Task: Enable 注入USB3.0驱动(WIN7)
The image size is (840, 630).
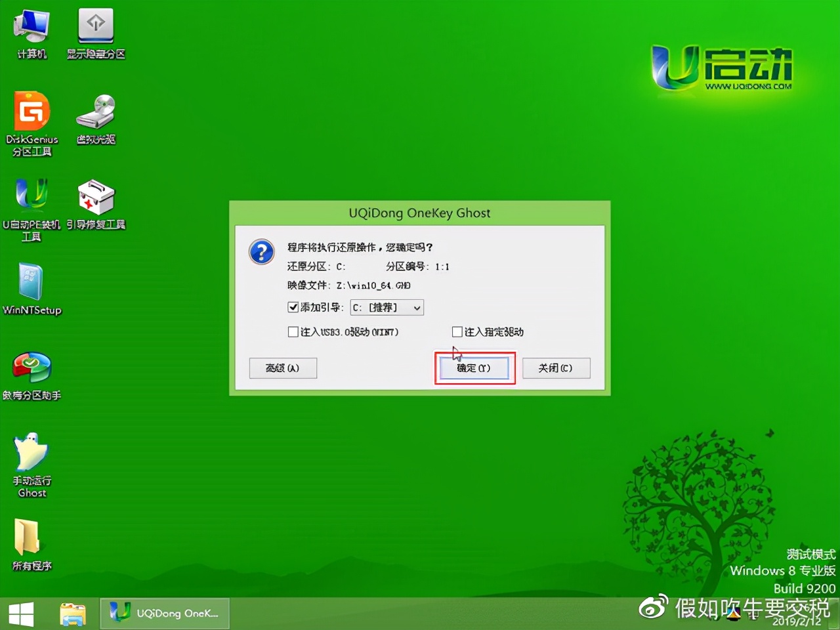Action: [293, 331]
